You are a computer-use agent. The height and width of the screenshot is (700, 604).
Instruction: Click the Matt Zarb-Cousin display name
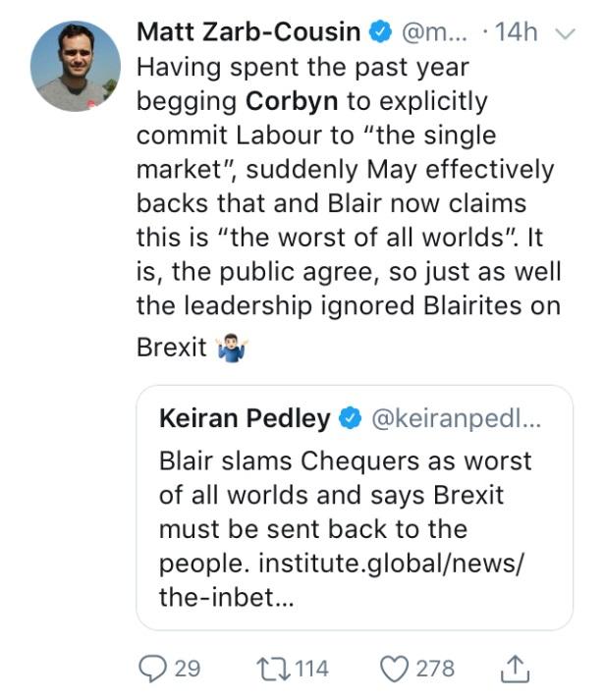point(249,32)
